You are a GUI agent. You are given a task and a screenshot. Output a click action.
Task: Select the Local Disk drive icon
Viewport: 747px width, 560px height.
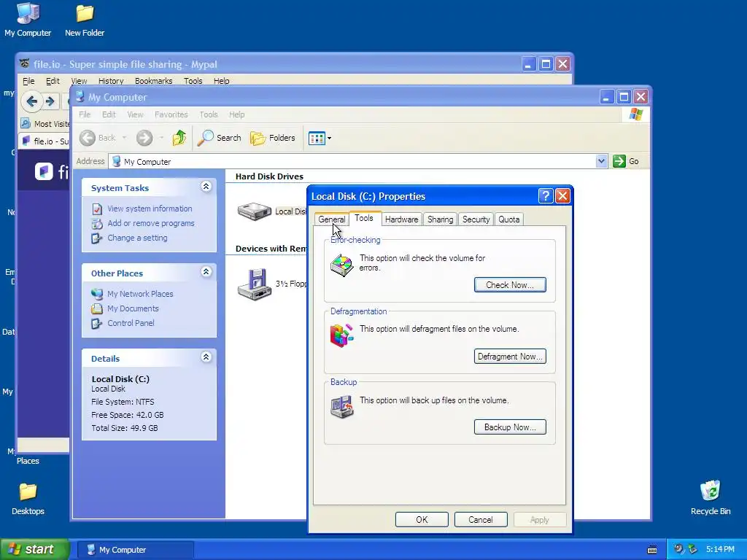[x=255, y=211]
